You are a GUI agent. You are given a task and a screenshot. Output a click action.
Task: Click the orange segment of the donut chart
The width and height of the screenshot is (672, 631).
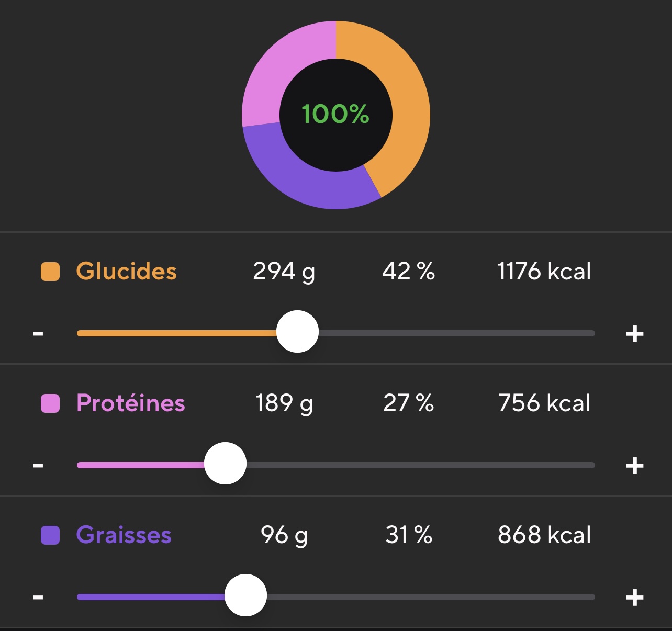(x=408, y=105)
